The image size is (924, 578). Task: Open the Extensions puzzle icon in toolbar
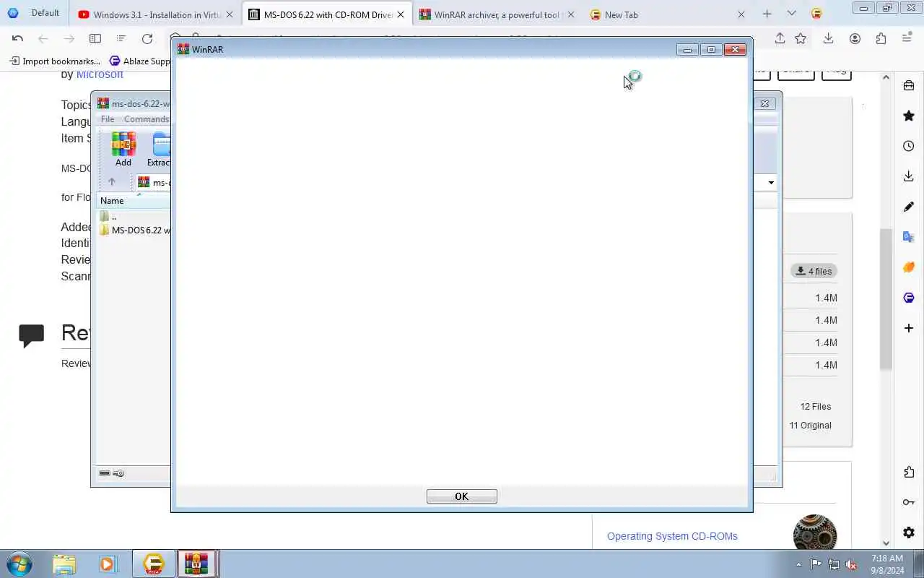pos(881,38)
